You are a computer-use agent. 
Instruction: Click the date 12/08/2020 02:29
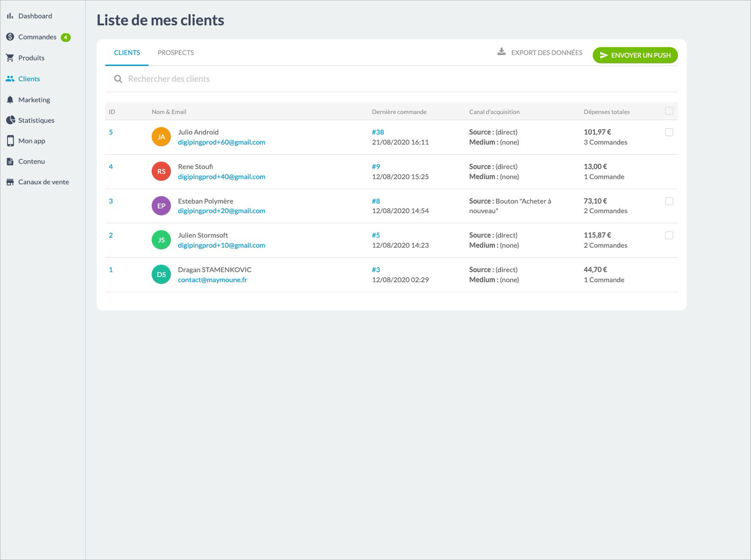pos(401,280)
